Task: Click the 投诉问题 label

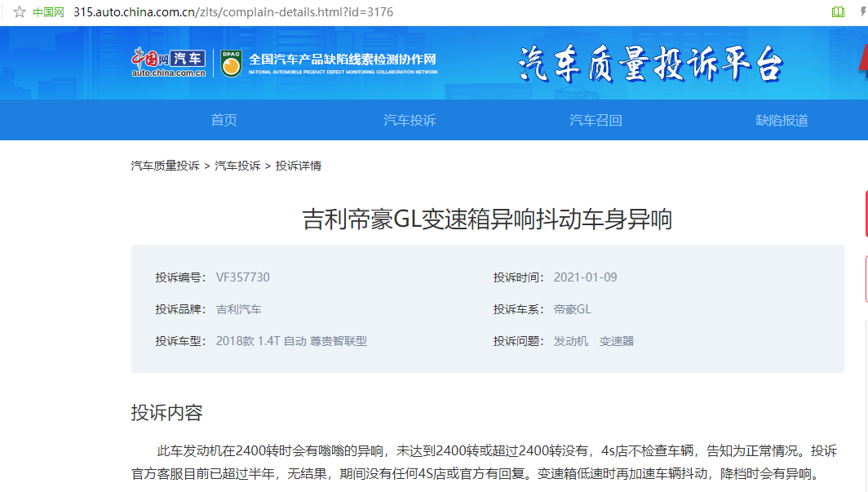Action: click(x=518, y=341)
